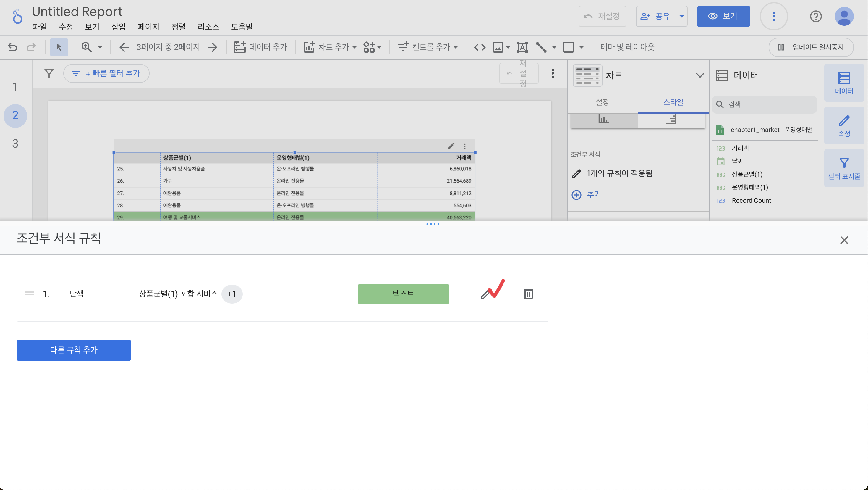Select the embed URL code icon
This screenshot has height=490, width=868.
(x=479, y=47)
